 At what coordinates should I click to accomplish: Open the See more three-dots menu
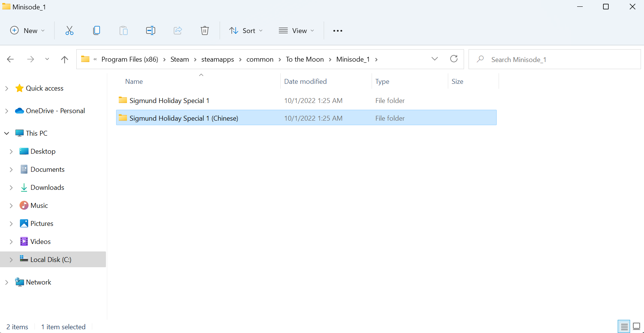[338, 31]
